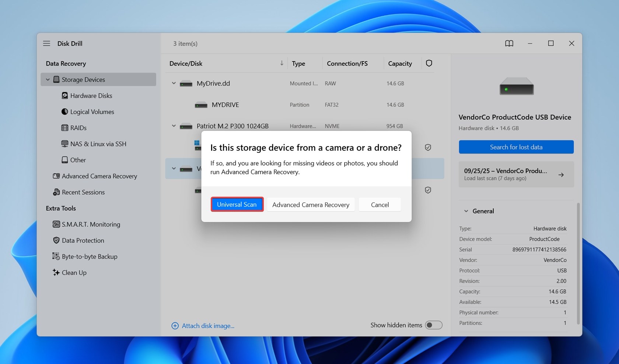Open the hamburger menu beside Disk Drill
Viewport: 619px width, 364px height.
click(46, 43)
